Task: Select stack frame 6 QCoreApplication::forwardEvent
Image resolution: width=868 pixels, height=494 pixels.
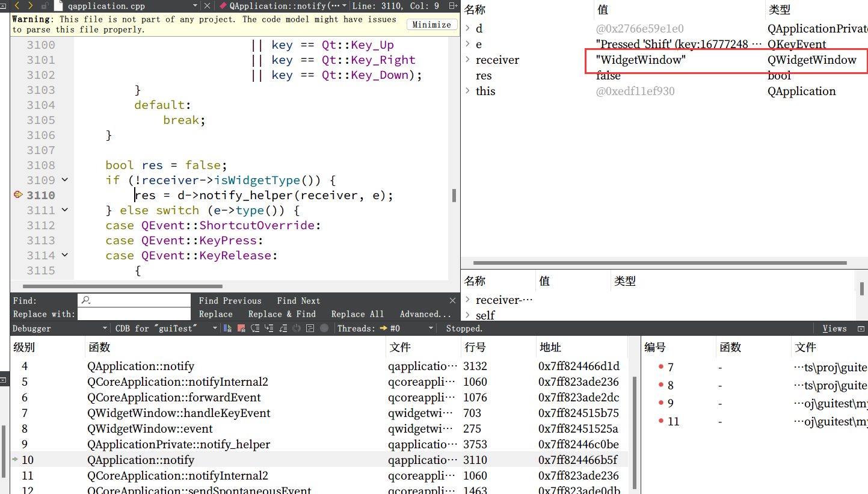Action: [319, 397]
